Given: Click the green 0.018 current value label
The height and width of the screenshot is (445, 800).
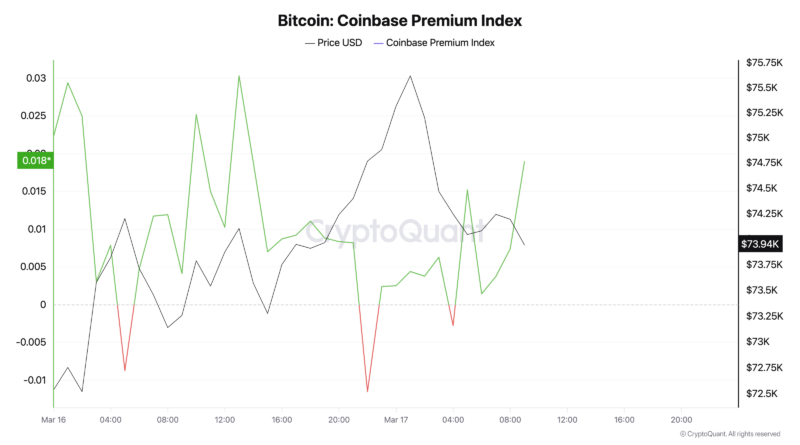Looking at the screenshot, I should tap(36, 159).
